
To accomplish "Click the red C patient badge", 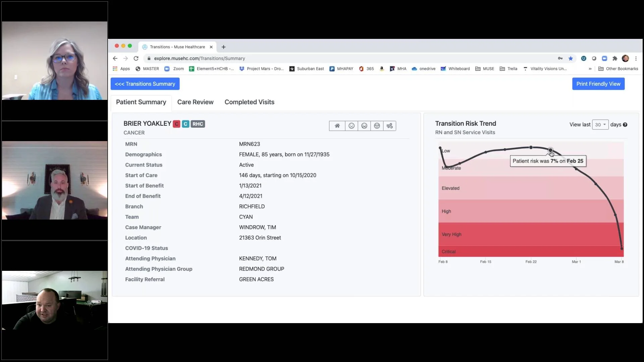I will pyautogui.click(x=176, y=124).
